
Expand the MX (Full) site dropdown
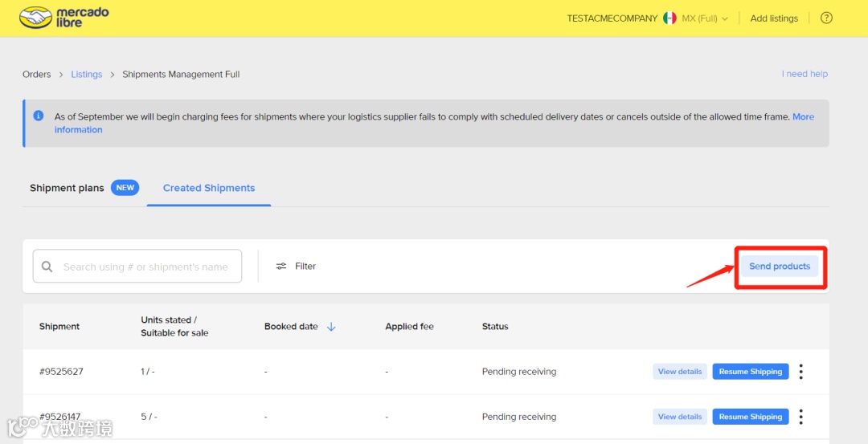click(704, 18)
